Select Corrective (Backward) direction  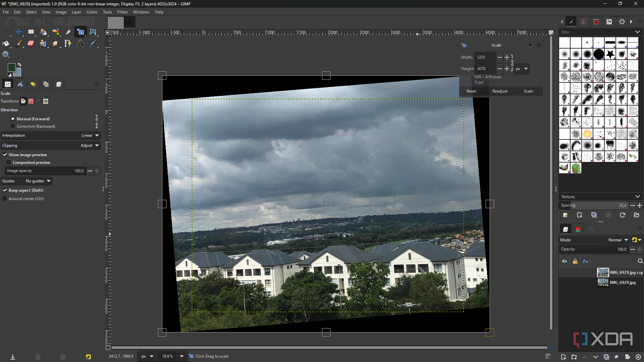tap(33, 126)
